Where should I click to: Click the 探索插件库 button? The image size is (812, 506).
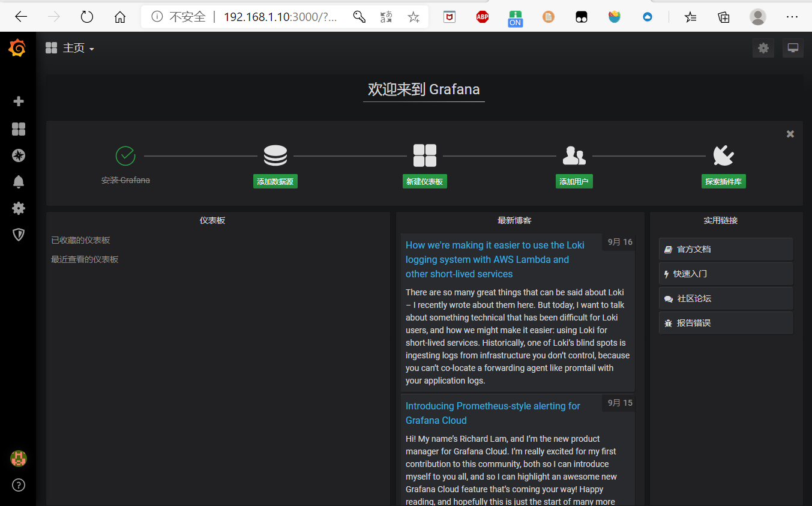(x=724, y=181)
